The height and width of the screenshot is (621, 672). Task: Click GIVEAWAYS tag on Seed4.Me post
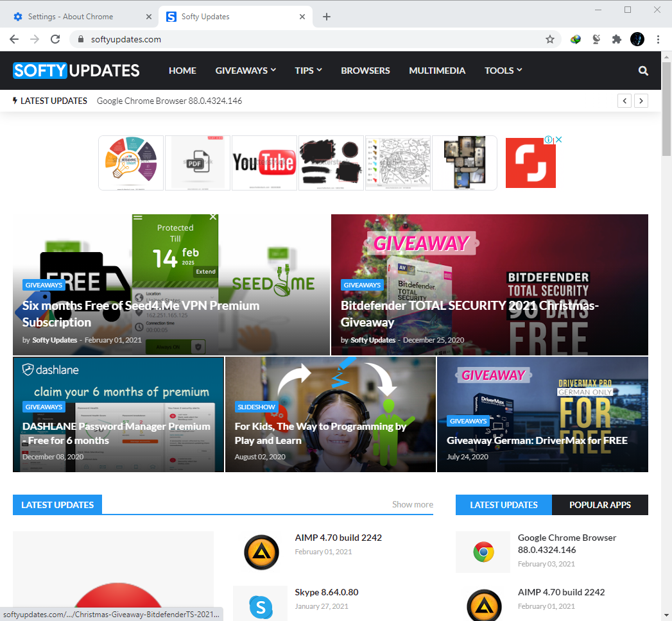44,285
